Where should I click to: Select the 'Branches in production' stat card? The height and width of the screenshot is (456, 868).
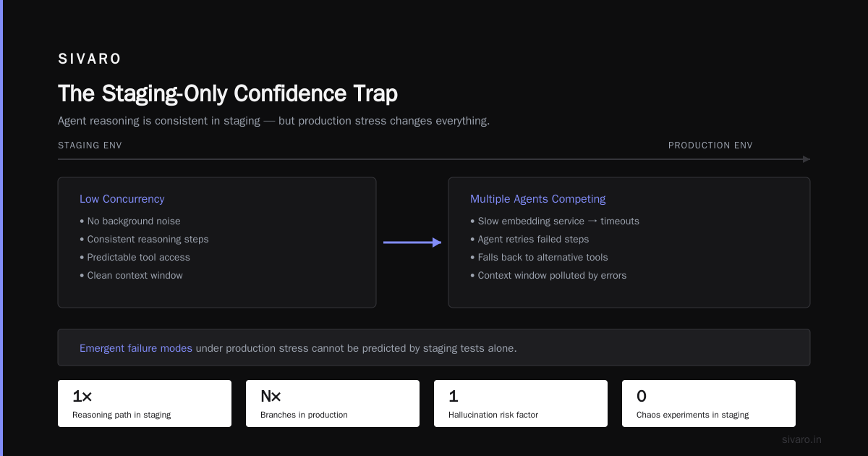333,403
